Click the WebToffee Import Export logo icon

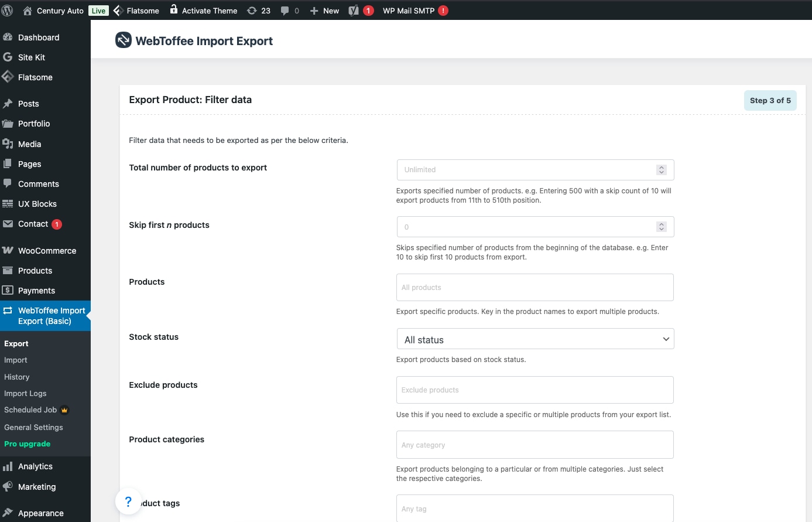click(x=123, y=40)
